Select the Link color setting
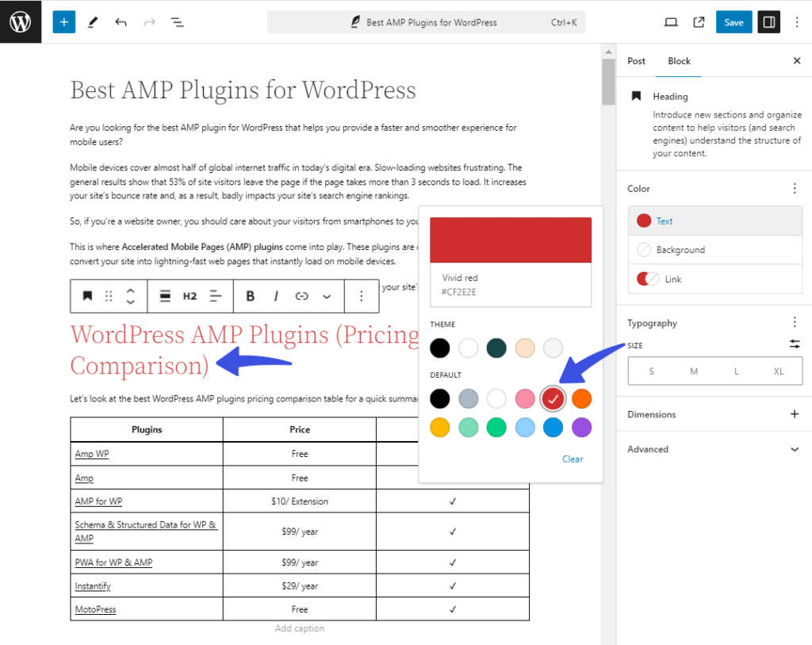The height and width of the screenshot is (645, 812). 715,278
